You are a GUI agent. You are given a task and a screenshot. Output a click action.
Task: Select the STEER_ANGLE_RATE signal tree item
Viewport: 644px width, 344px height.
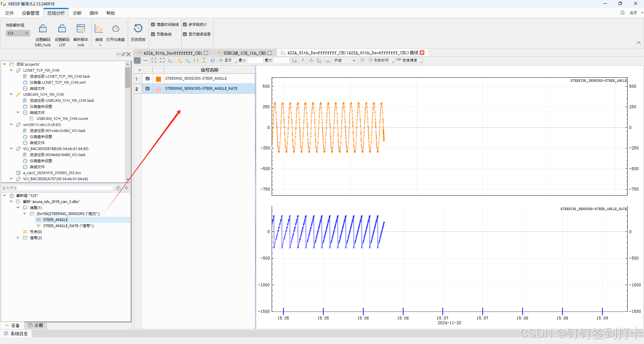pos(68,226)
